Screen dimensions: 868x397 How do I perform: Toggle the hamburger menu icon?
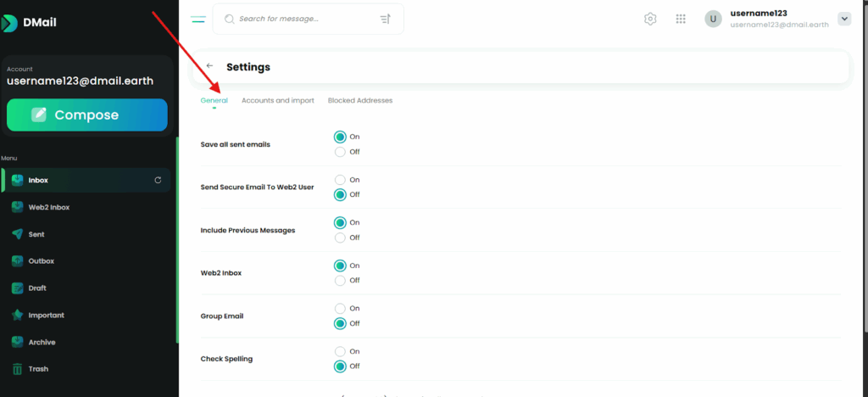[198, 19]
